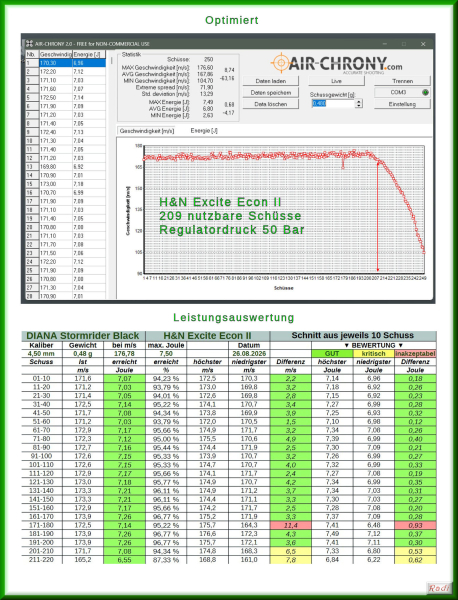Click the Extreme spread value 71,90
The image size is (458, 600).
point(207,87)
